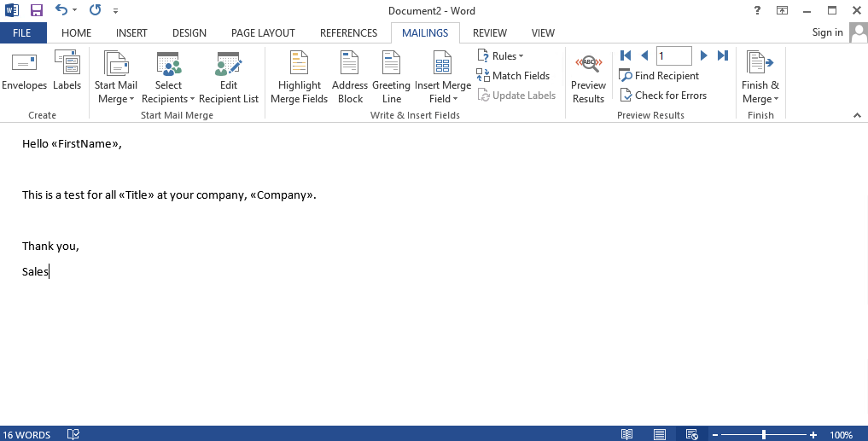868x441 pixels.
Task: Click Find Recipient
Action: (x=659, y=76)
